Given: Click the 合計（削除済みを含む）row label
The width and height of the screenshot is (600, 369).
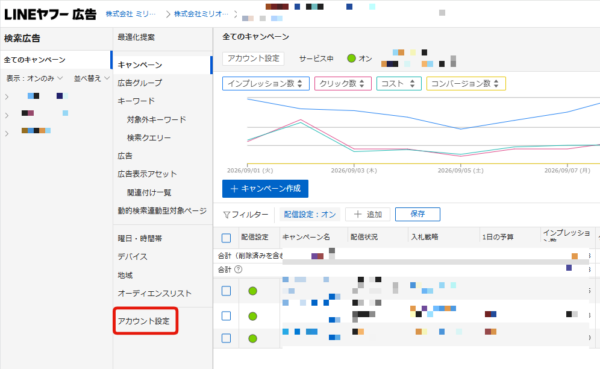Looking at the screenshot, I should pos(250,255).
